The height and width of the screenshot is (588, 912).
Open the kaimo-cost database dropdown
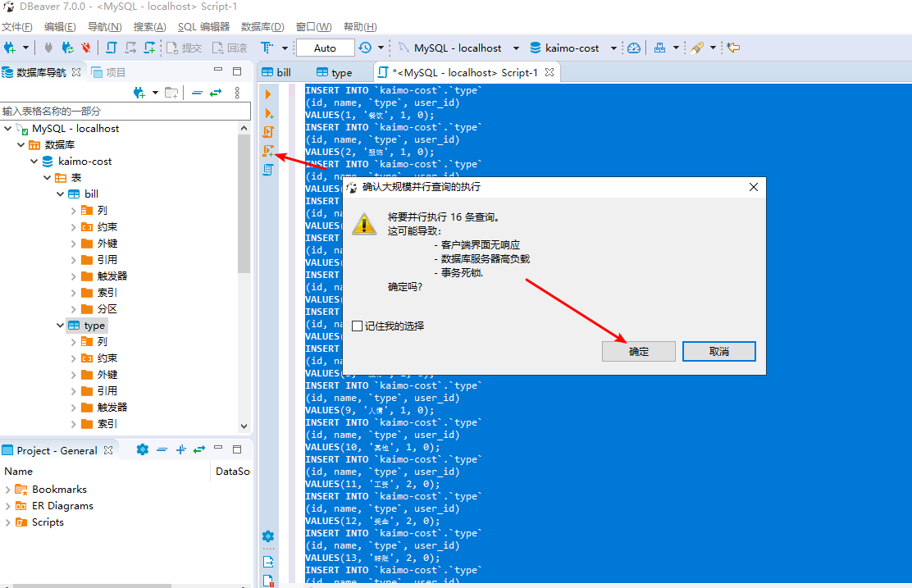tap(613, 48)
